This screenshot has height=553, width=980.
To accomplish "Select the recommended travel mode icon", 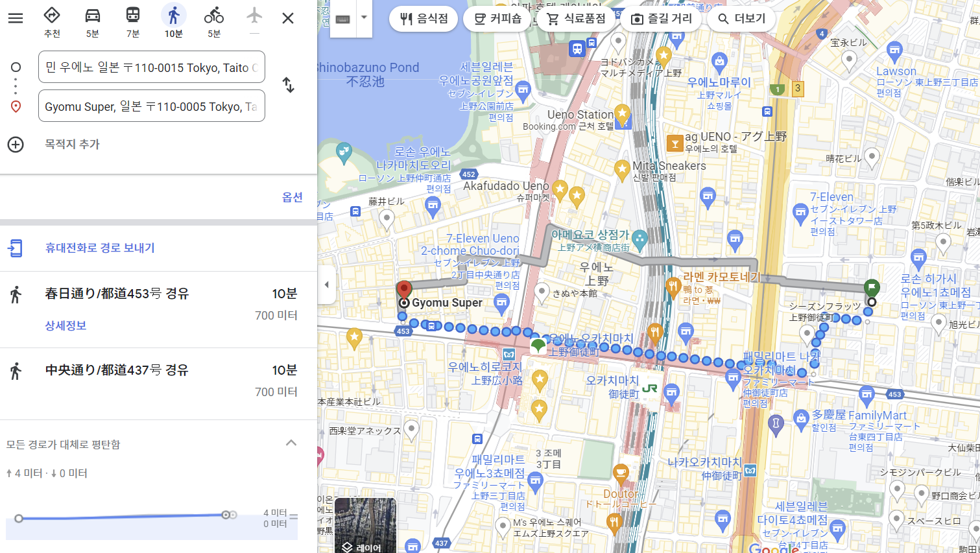I will pos(52,15).
